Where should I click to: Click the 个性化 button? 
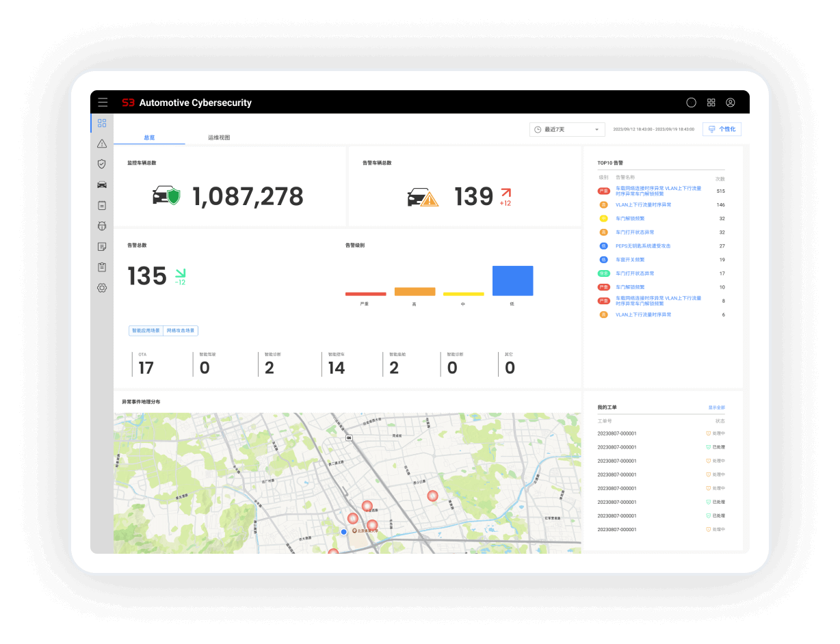click(722, 129)
